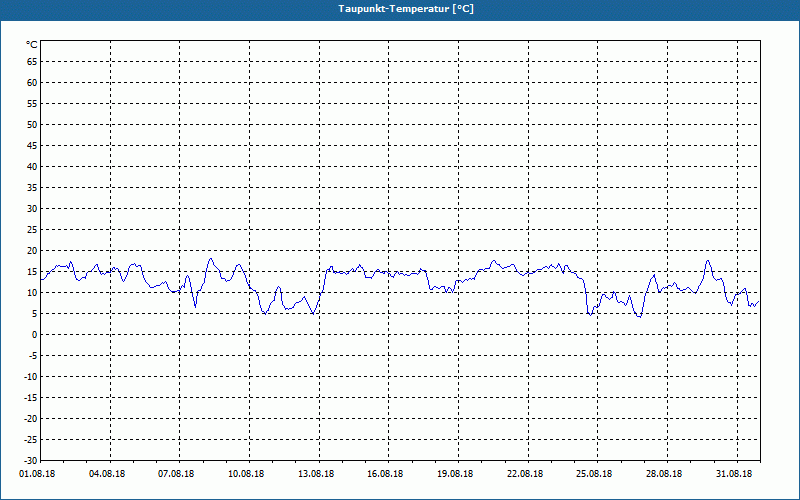Click the -10 value on the y-axis
The image size is (800, 500).
[31, 377]
